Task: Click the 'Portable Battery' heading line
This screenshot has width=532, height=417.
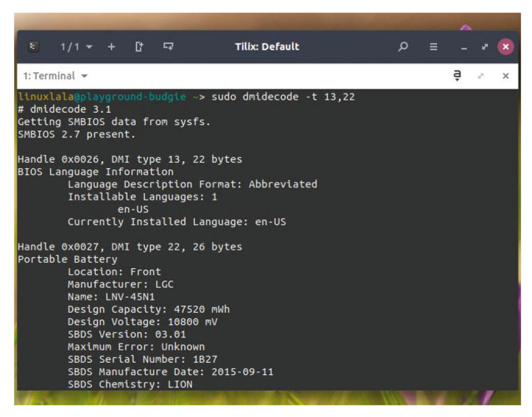Action: (67, 259)
